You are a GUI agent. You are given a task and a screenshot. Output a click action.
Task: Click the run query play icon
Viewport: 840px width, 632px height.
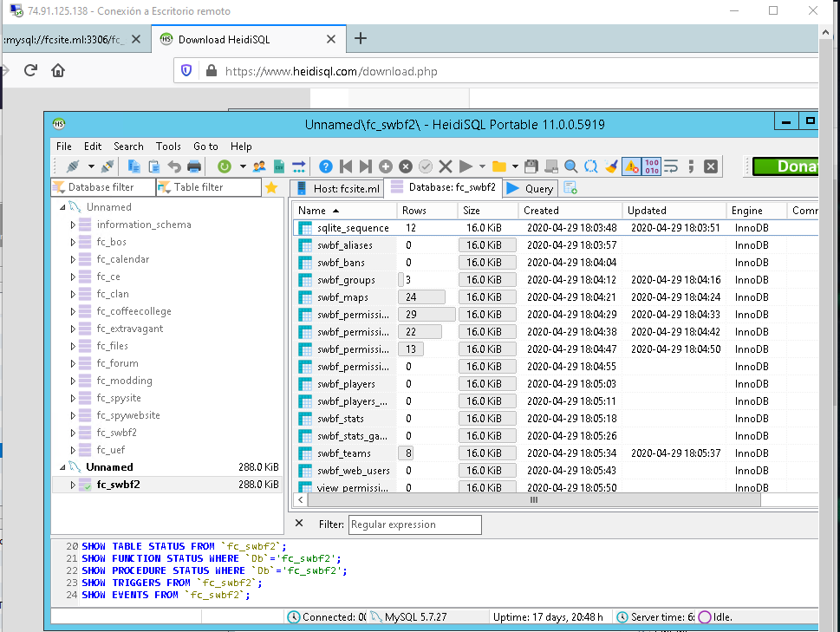pos(466,166)
